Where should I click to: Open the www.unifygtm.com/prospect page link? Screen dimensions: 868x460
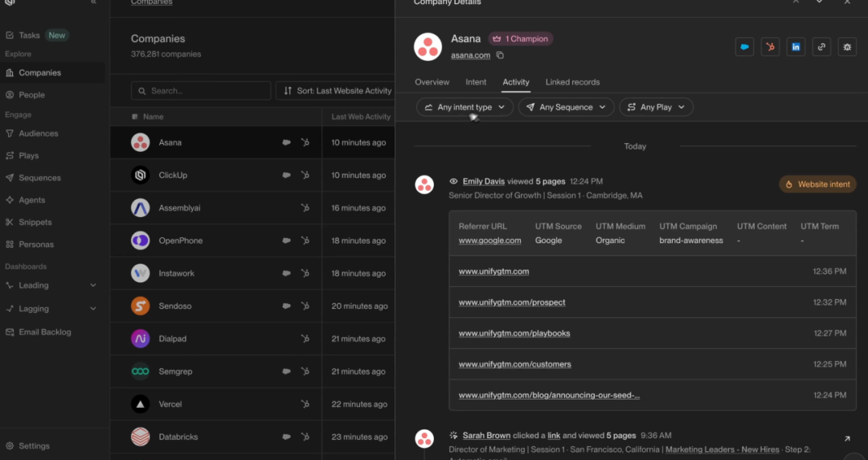(x=512, y=302)
